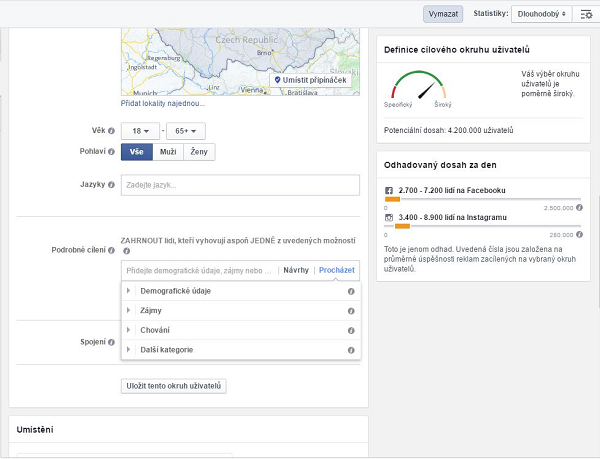
Task: Click Uložit tento okruh uživatelů button
Action: pos(174,386)
